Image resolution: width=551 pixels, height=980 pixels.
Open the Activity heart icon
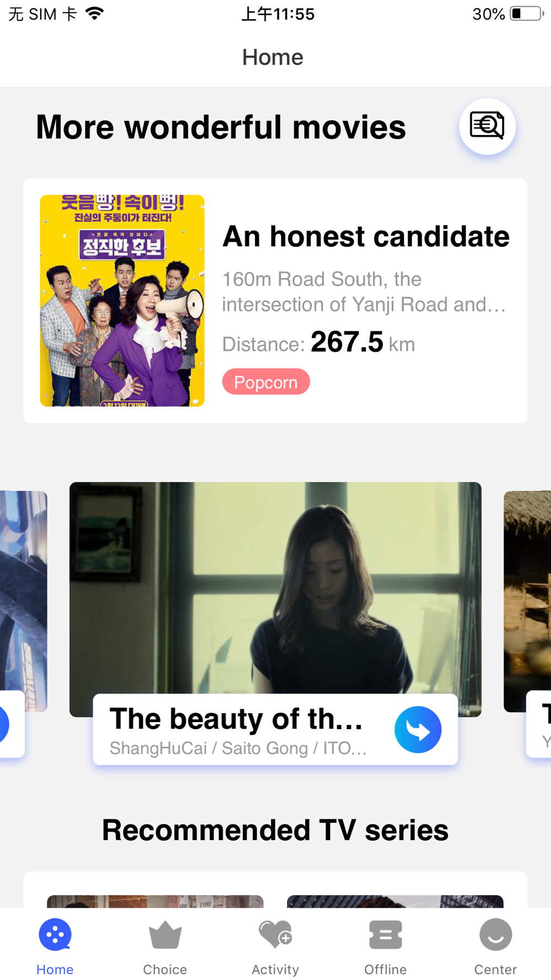[275, 935]
